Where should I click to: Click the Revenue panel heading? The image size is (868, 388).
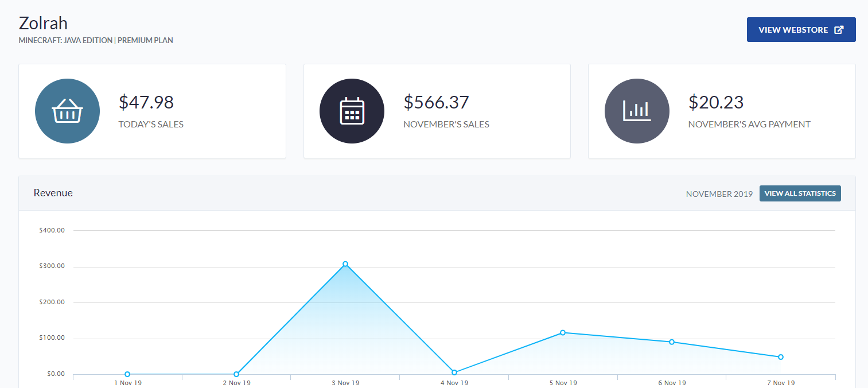(x=53, y=193)
